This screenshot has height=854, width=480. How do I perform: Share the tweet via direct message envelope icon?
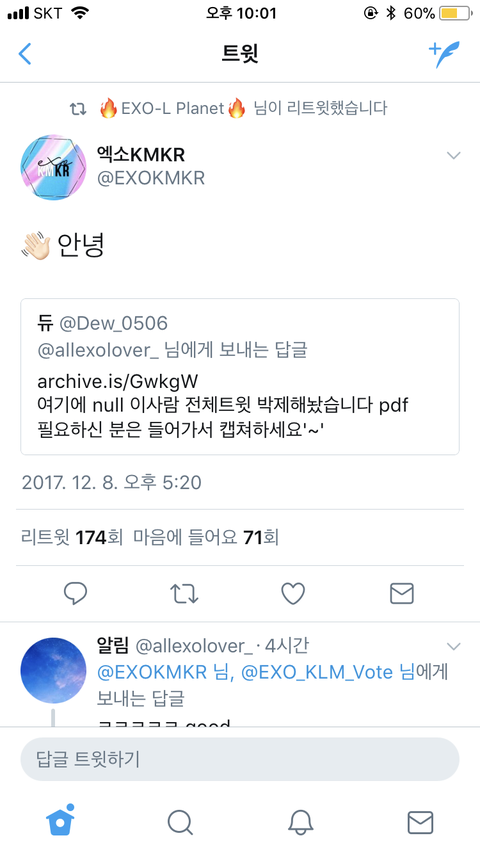(x=402, y=594)
